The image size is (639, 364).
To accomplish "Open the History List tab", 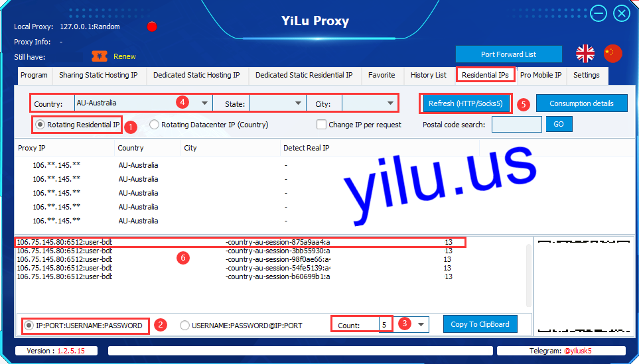I will click(428, 76).
